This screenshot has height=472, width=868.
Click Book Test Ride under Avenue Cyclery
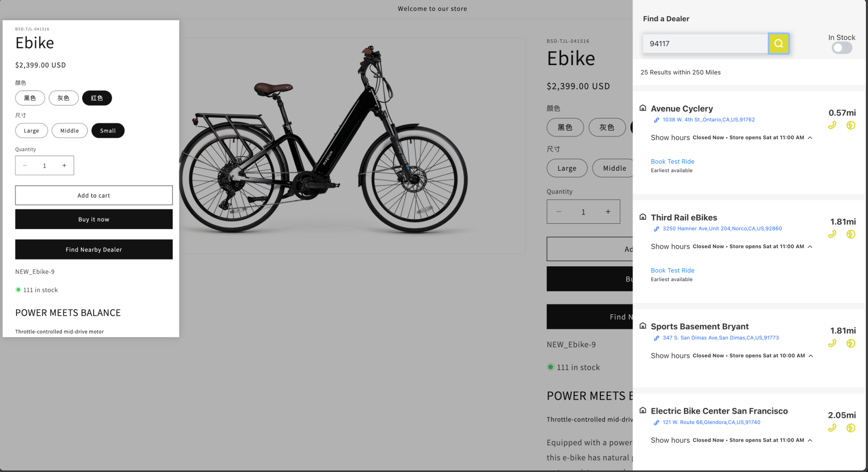tap(672, 162)
